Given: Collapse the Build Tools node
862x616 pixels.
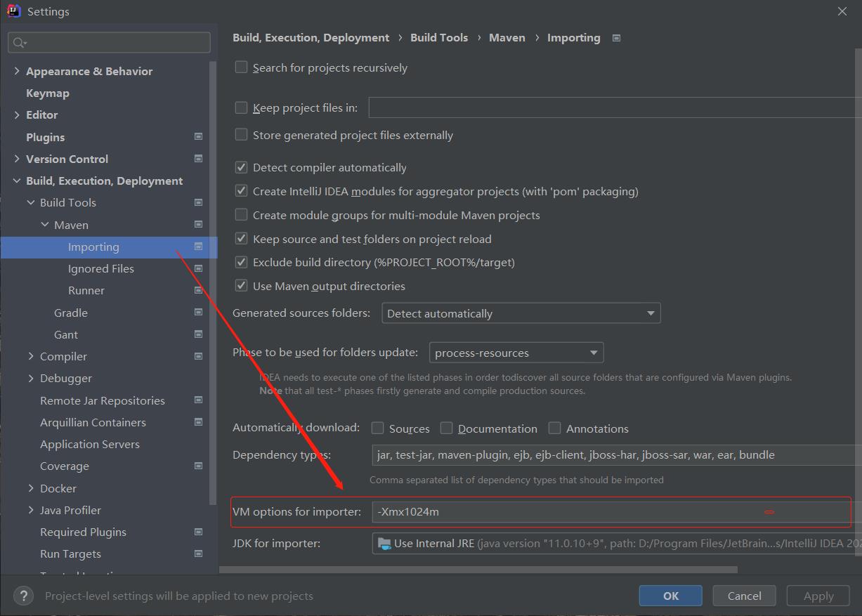Looking at the screenshot, I should click(x=31, y=202).
